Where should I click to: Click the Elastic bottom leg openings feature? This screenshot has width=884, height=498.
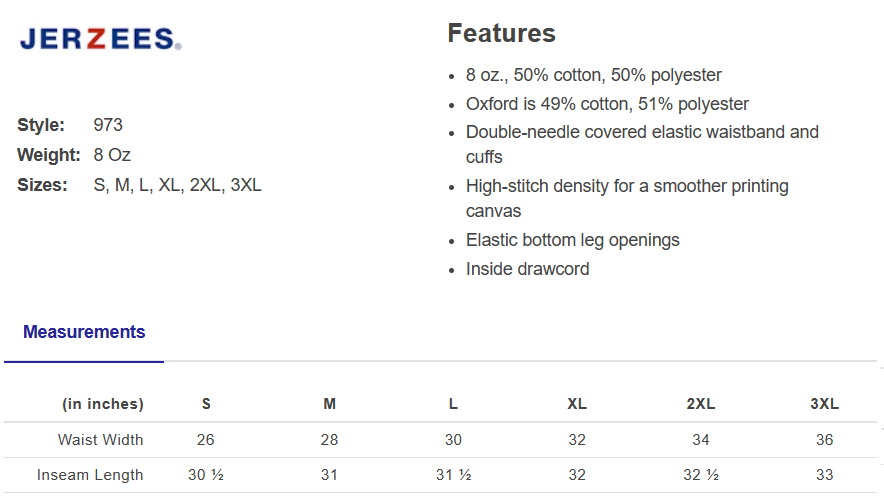[x=572, y=240]
